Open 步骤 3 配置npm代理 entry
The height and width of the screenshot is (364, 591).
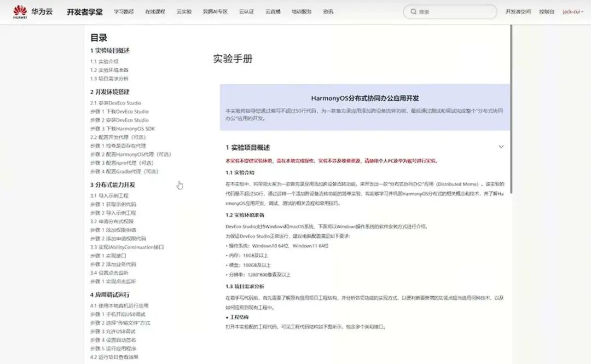pyautogui.click(x=121, y=163)
